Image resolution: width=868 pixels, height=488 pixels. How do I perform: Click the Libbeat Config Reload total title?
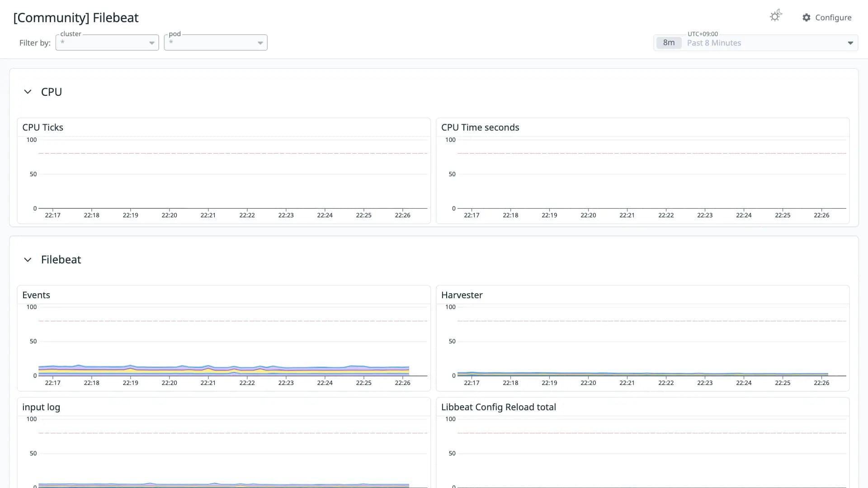click(x=499, y=407)
